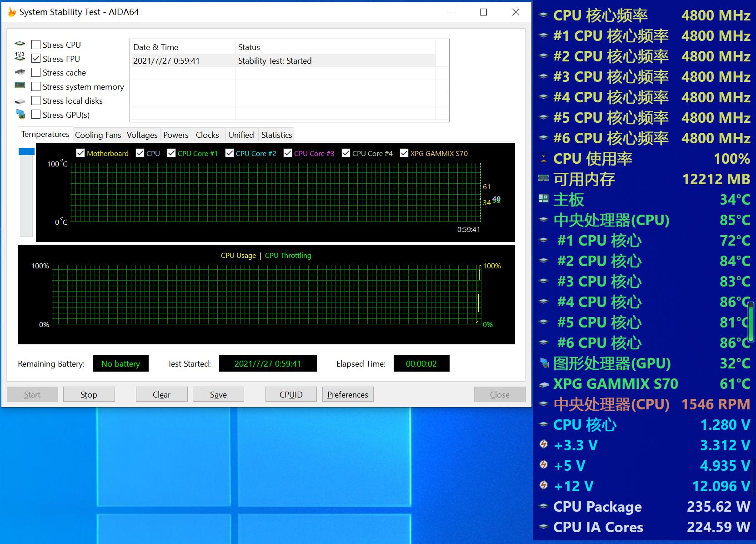Click the AIDA64 flame icon in title bar
The height and width of the screenshot is (544, 756).
coord(12,12)
